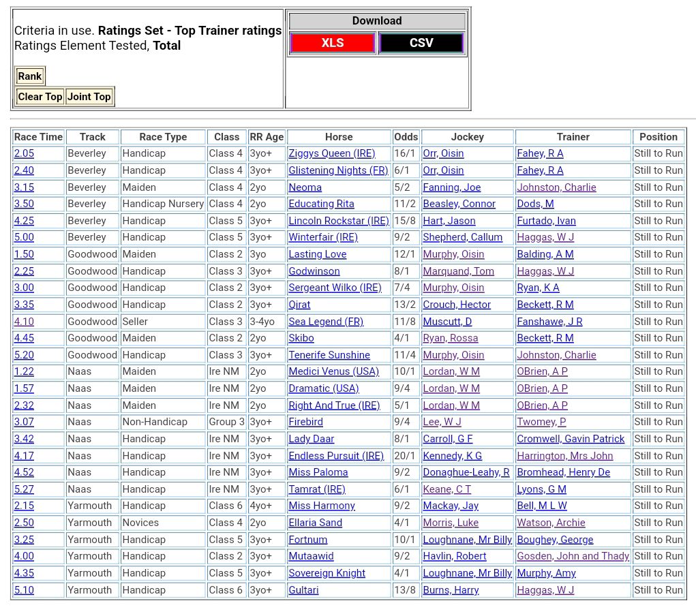The image size is (696, 616).
Task: View trainer Fanshawe, J R page
Action: click(549, 322)
